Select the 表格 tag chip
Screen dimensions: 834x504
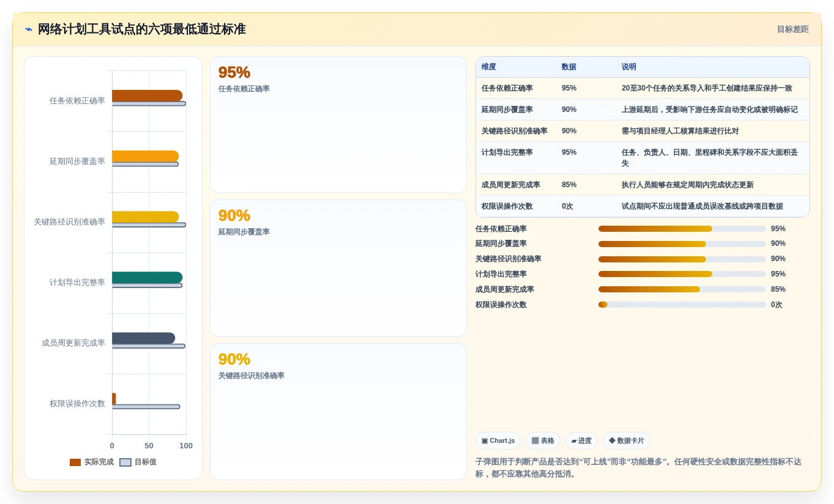543,440
